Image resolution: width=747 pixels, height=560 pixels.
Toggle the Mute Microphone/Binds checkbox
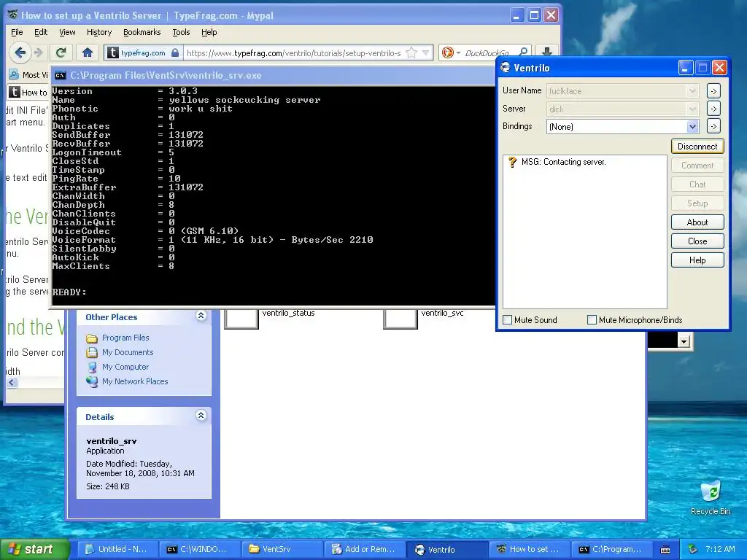(592, 320)
